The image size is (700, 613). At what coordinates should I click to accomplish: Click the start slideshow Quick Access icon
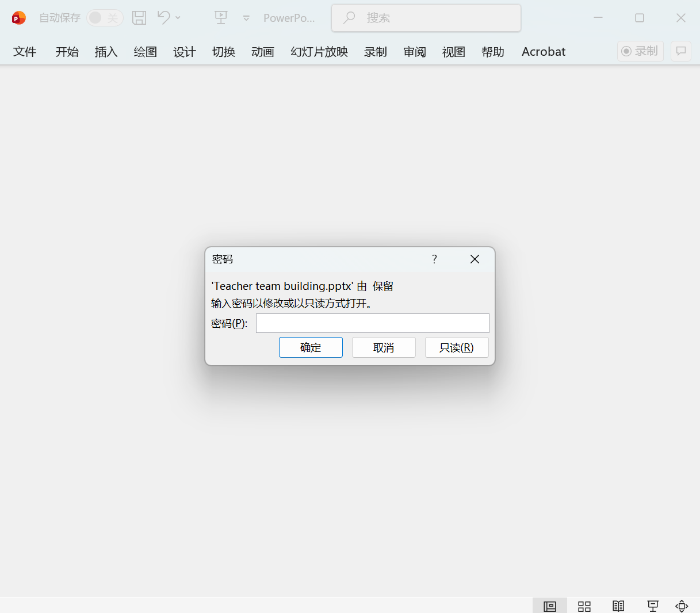pos(221,18)
